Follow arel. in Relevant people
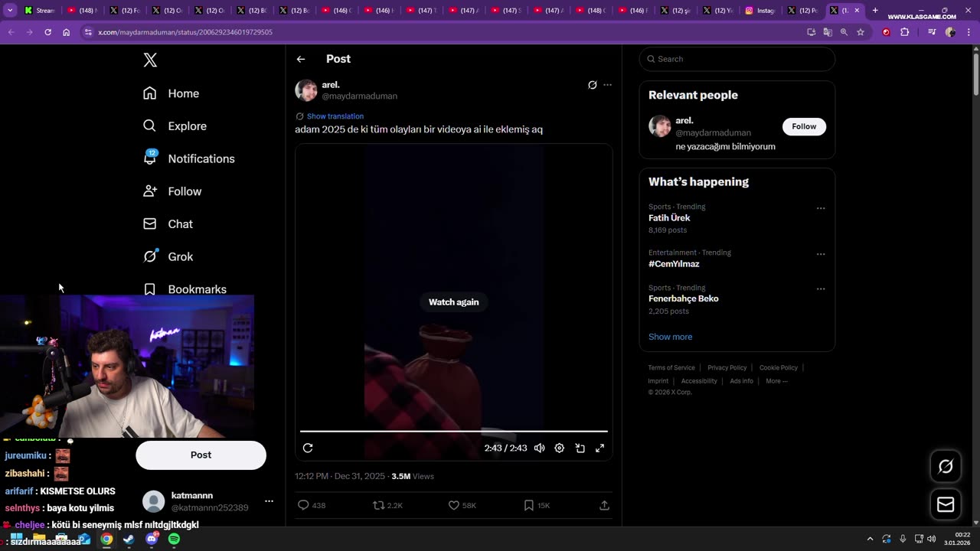Viewport: 980px width, 551px height. point(804,126)
